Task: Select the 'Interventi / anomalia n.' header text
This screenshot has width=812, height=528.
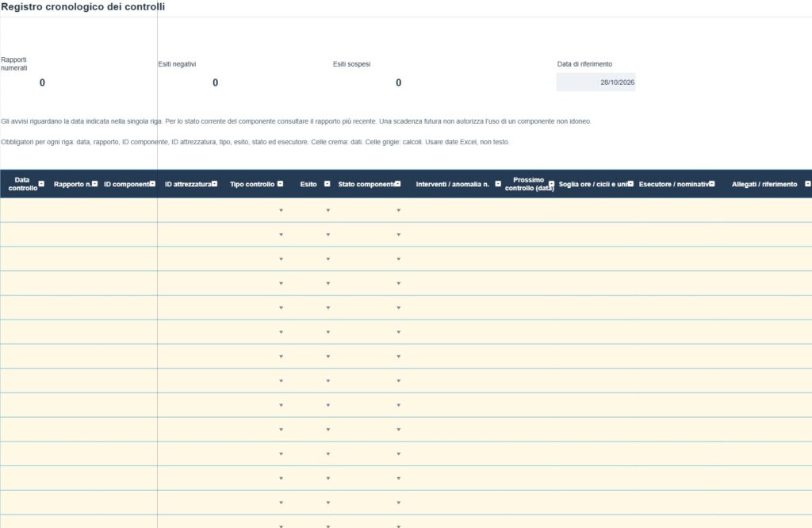Action: point(453,184)
